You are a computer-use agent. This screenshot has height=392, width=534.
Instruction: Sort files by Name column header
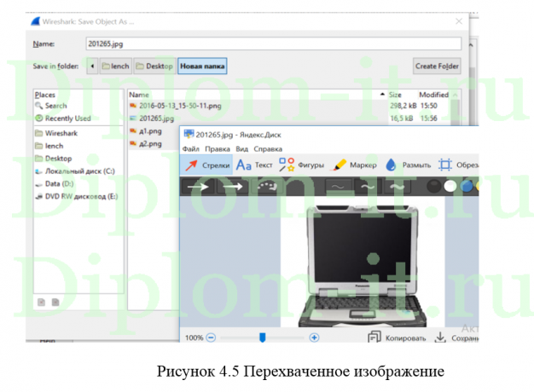pos(139,95)
